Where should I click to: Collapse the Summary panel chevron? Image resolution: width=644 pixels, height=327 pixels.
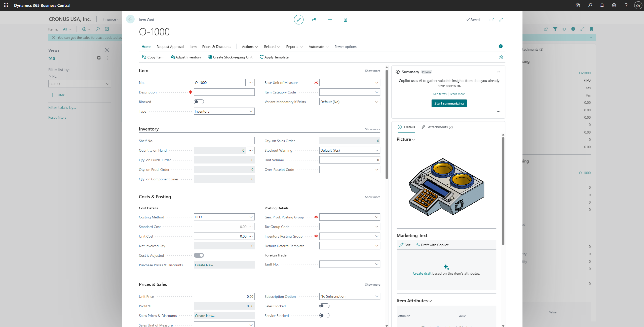(x=498, y=72)
